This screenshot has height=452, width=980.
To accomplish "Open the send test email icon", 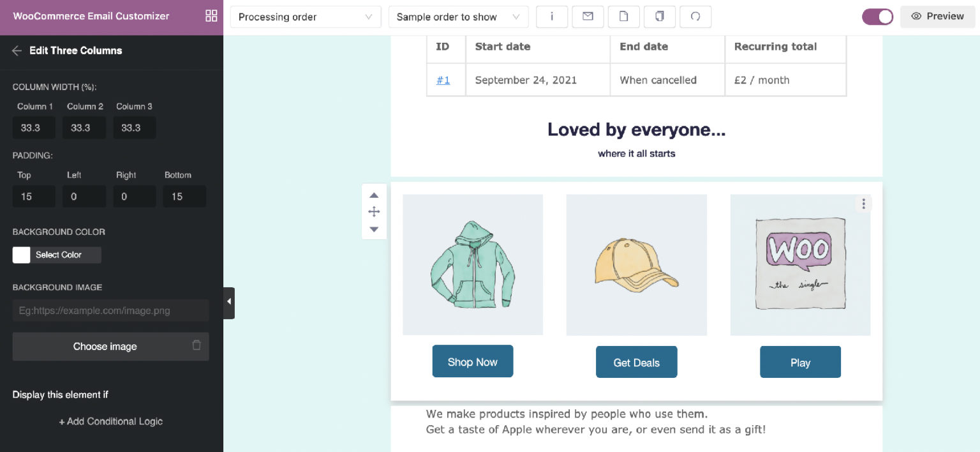I will (587, 17).
